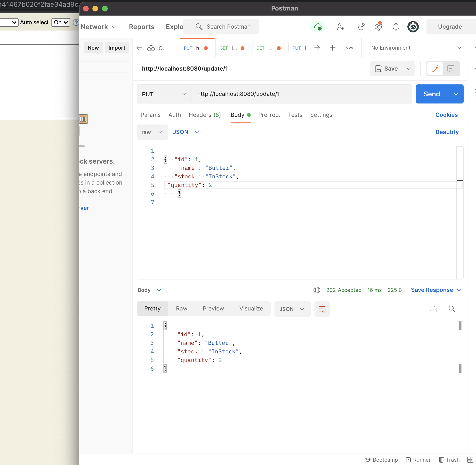This screenshot has width=476, height=465.
Task: Click the Beautify link
Action: point(447,132)
